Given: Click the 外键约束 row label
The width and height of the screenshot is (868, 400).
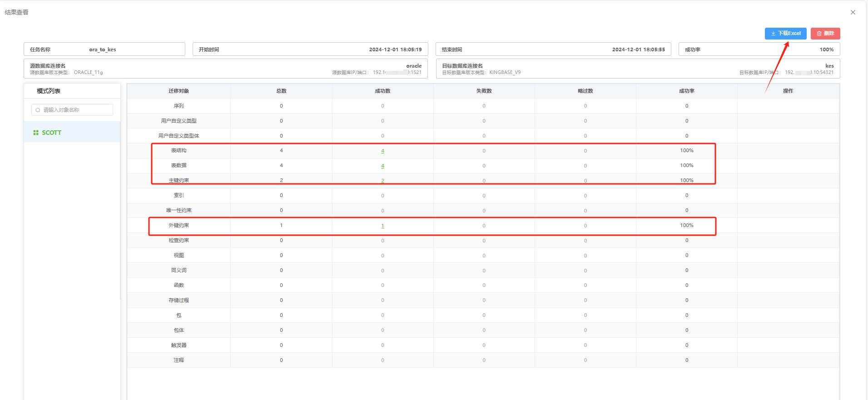Looking at the screenshot, I should (179, 225).
